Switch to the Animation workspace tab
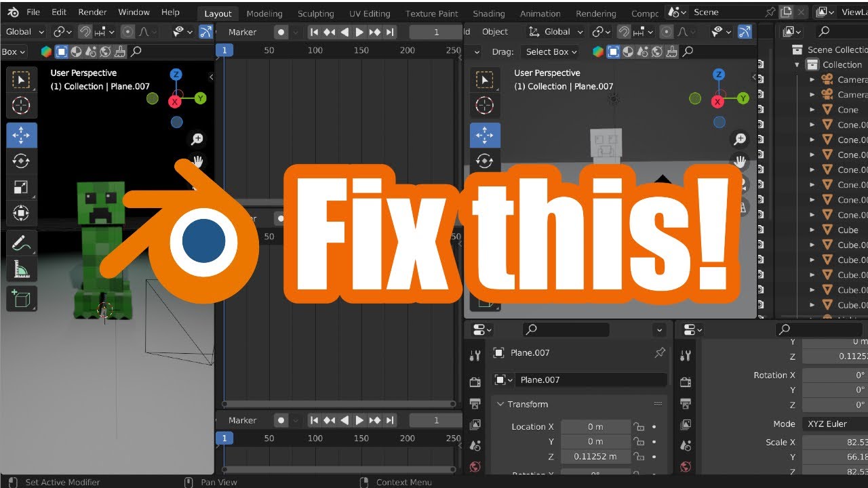This screenshot has width=868, height=488. click(540, 14)
